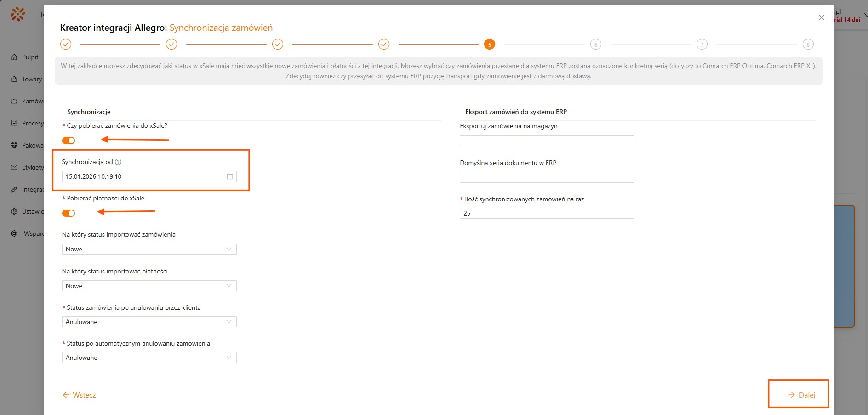Close the Allegro integration wizard dialog
Viewport: 868px width, 415px height.
[821, 17]
